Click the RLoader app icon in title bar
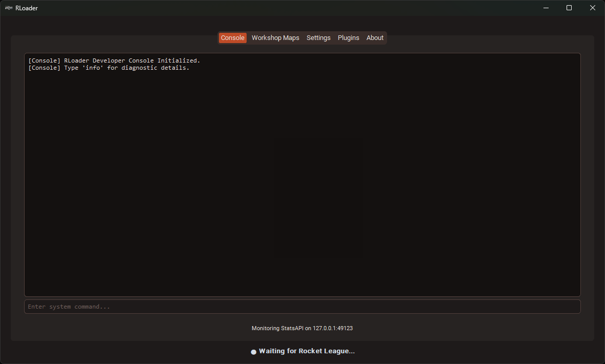605x364 pixels. click(9, 8)
